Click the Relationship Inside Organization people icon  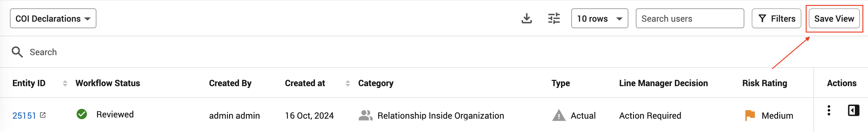pyautogui.click(x=365, y=116)
